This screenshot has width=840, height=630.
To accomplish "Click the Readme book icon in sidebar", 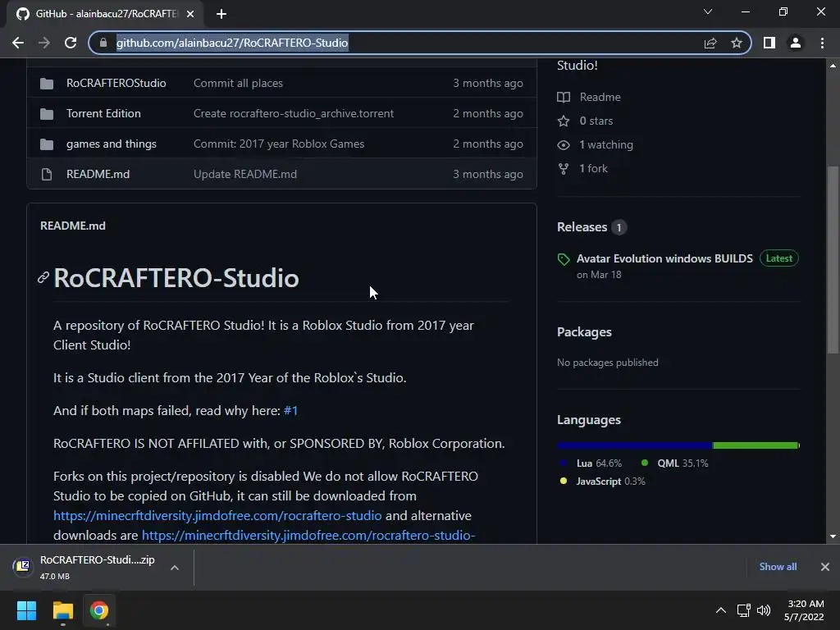I will [x=563, y=97].
